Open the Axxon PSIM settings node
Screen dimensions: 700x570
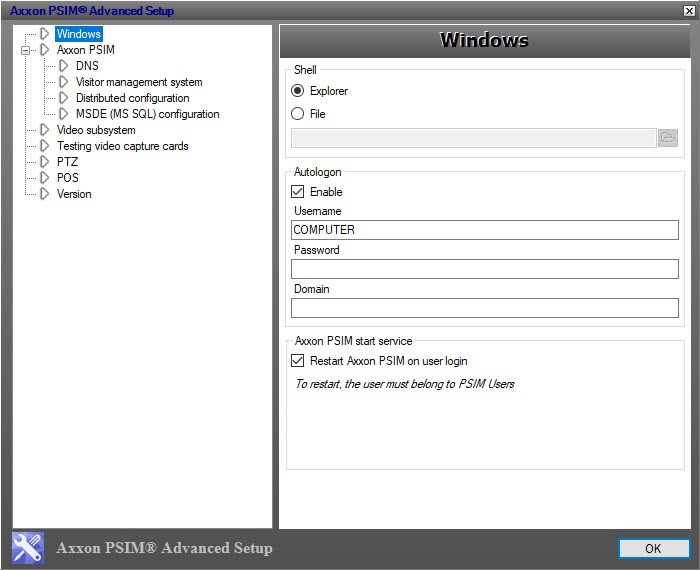click(86, 50)
